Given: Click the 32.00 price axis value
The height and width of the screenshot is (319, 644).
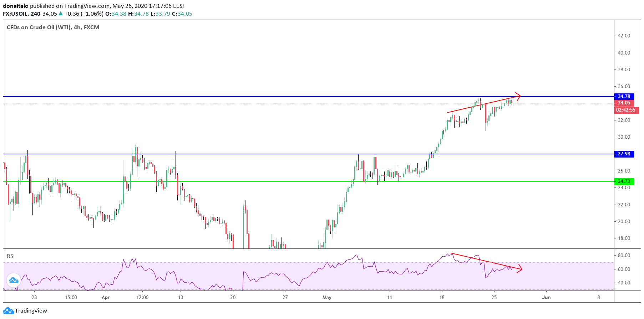Looking at the screenshot, I should click(624, 120).
